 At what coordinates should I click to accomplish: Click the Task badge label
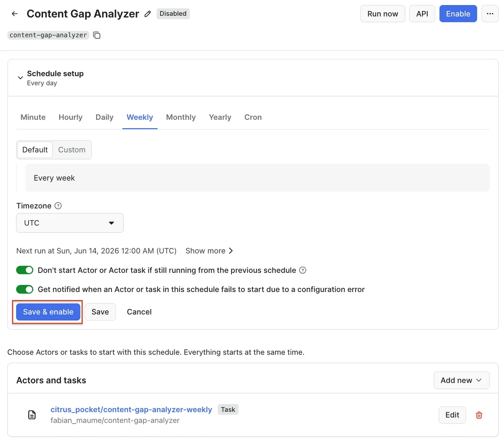coord(228,409)
